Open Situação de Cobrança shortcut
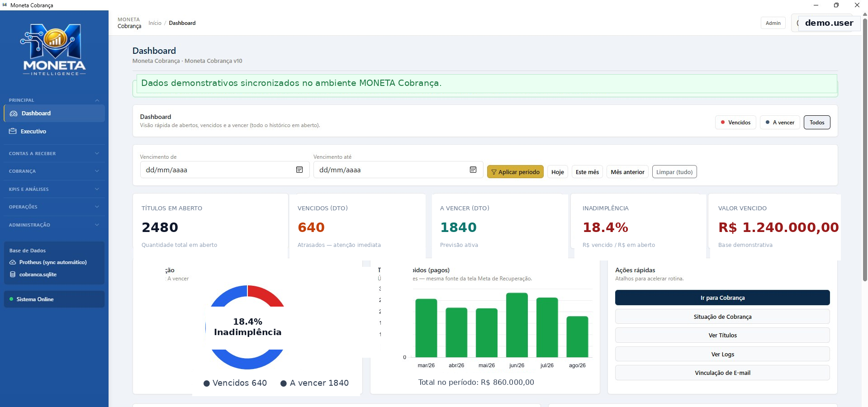Image resolution: width=868 pixels, height=407 pixels. [722, 317]
